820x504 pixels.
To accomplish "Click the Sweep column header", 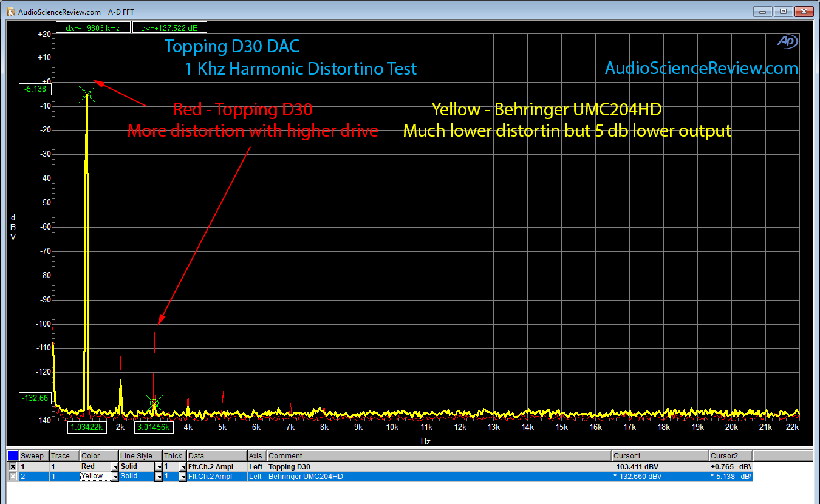I will (x=34, y=455).
